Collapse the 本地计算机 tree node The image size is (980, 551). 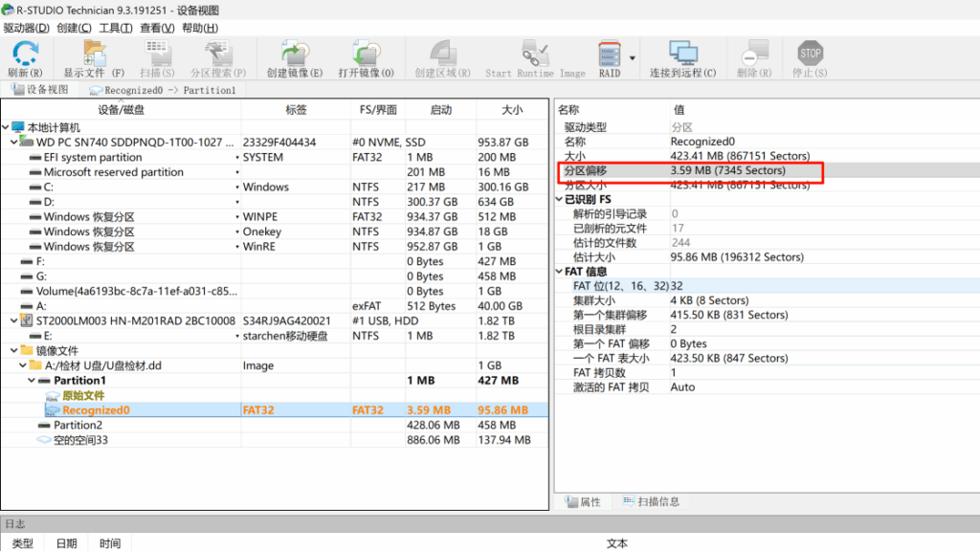7,127
